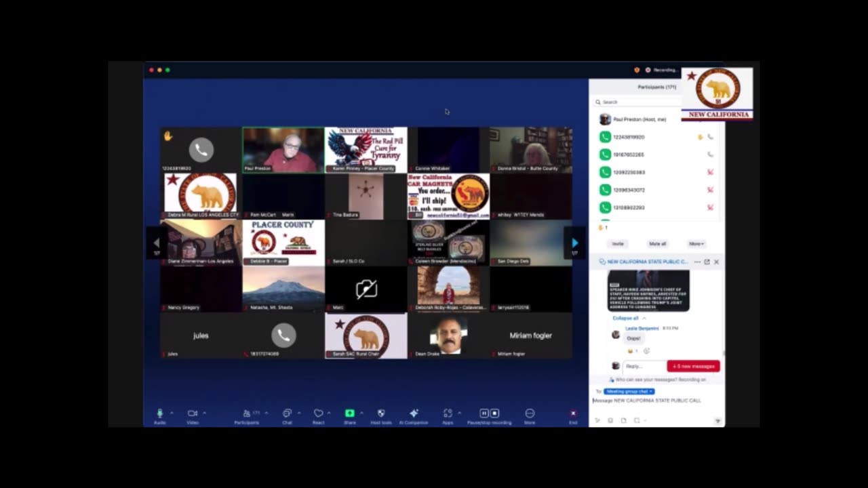
Task: Pause the recording with the pause icon
Action: coord(484,413)
